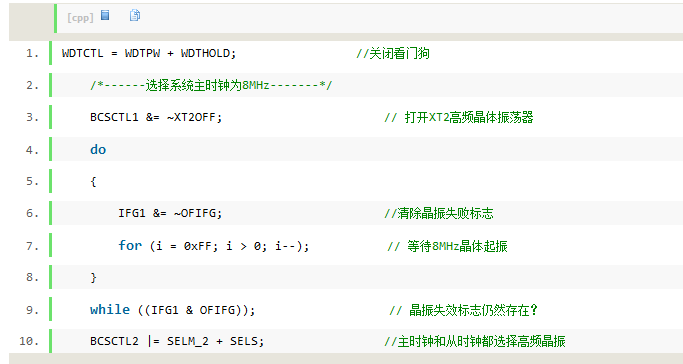683x364 pixels.
Task: Click the comment //关闭看门狗
Action: click(393, 53)
